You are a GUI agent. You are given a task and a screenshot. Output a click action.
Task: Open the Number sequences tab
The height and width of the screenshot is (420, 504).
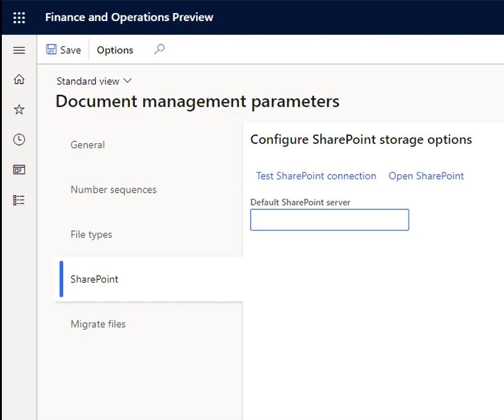[x=113, y=190]
